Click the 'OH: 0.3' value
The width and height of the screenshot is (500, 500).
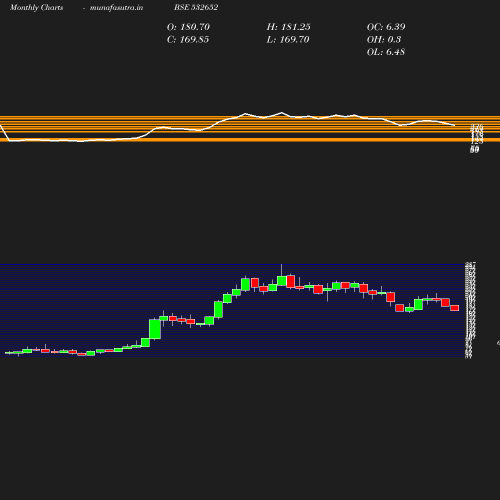pos(384,40)
